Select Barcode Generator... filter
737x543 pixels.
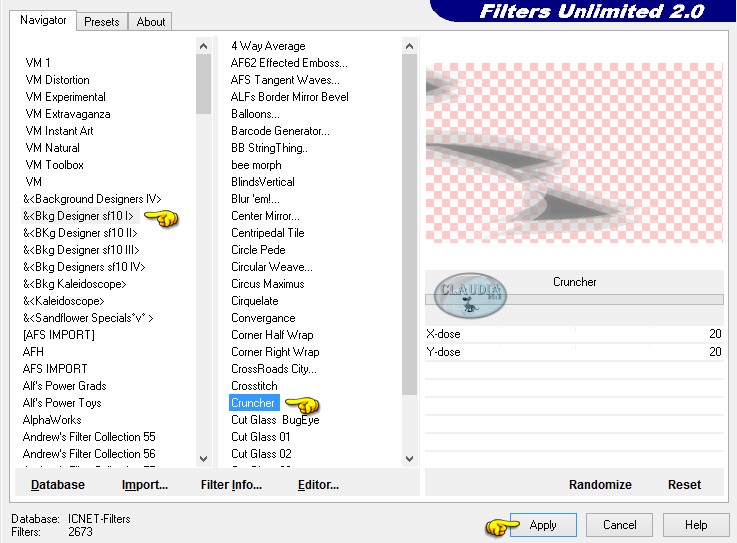click(280, 131)
